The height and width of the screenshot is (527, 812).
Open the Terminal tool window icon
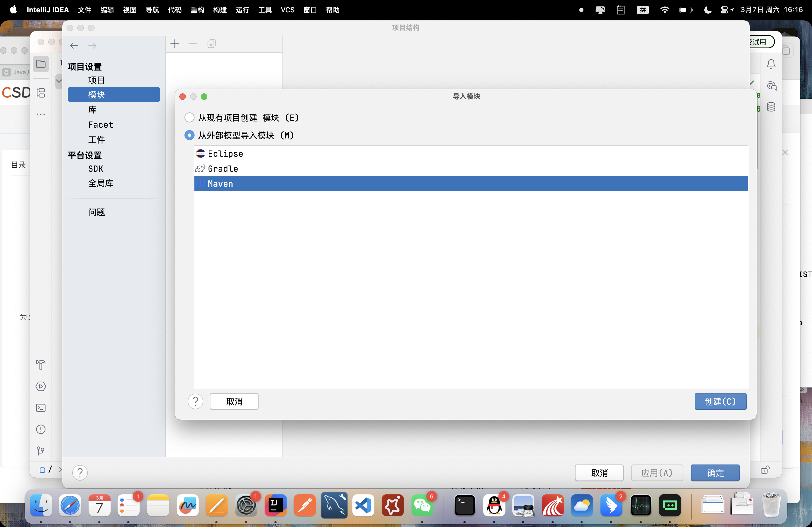pos(41,408)
